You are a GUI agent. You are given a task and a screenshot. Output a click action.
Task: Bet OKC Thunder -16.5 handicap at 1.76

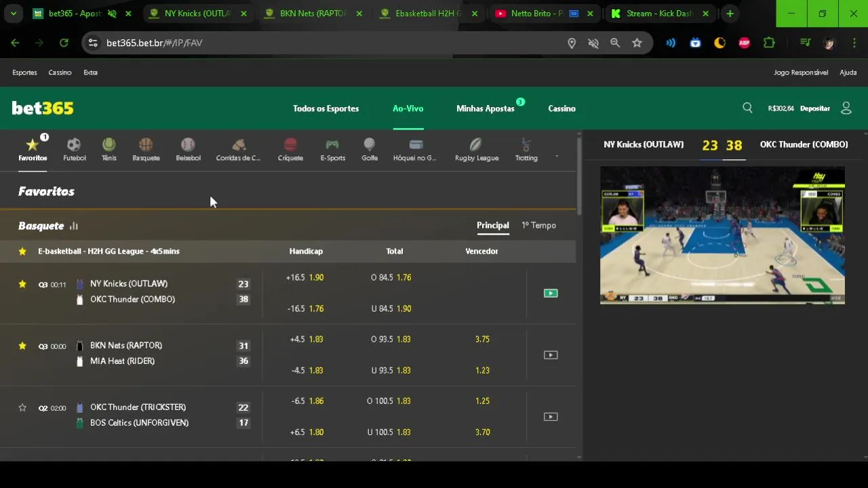coord(305,309)
